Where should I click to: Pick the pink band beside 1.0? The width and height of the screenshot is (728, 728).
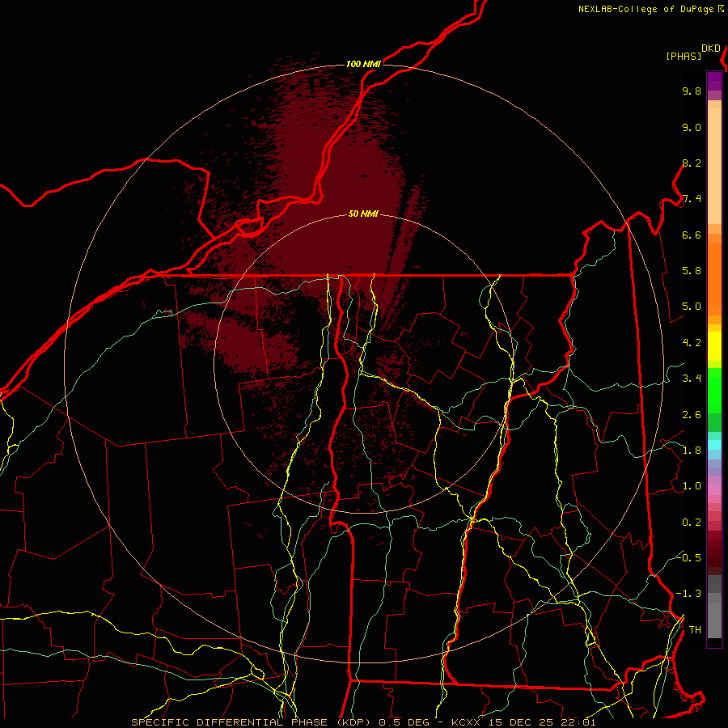714,490
